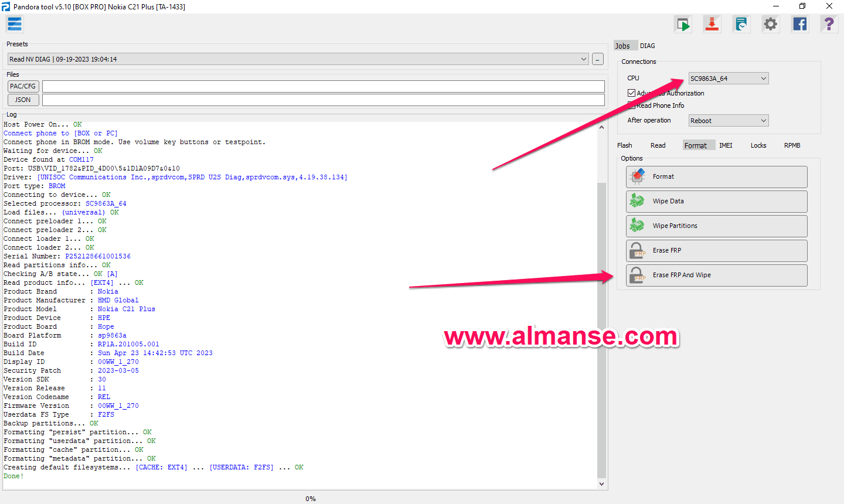Open the device manager shield icon
This screenshot has width=844, height=504.
tap(741, 25)
